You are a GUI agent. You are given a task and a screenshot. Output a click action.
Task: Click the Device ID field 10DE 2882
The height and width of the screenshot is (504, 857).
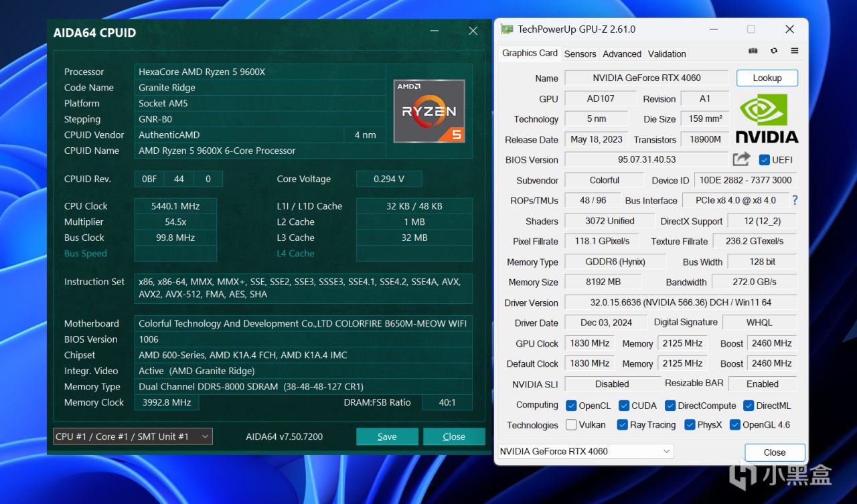tap(745, 180)
